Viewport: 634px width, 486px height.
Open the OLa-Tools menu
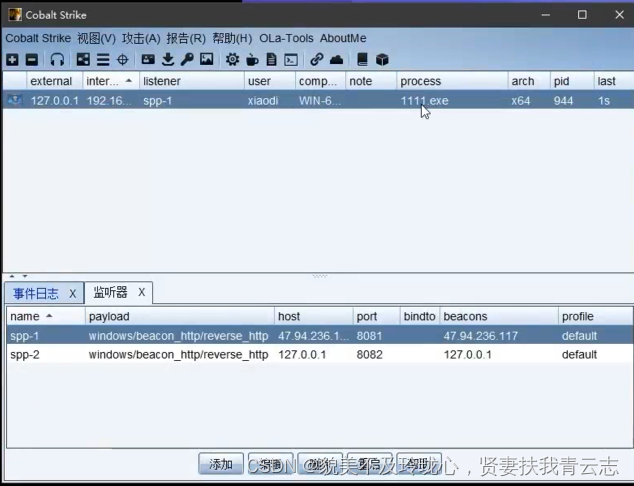286,38
